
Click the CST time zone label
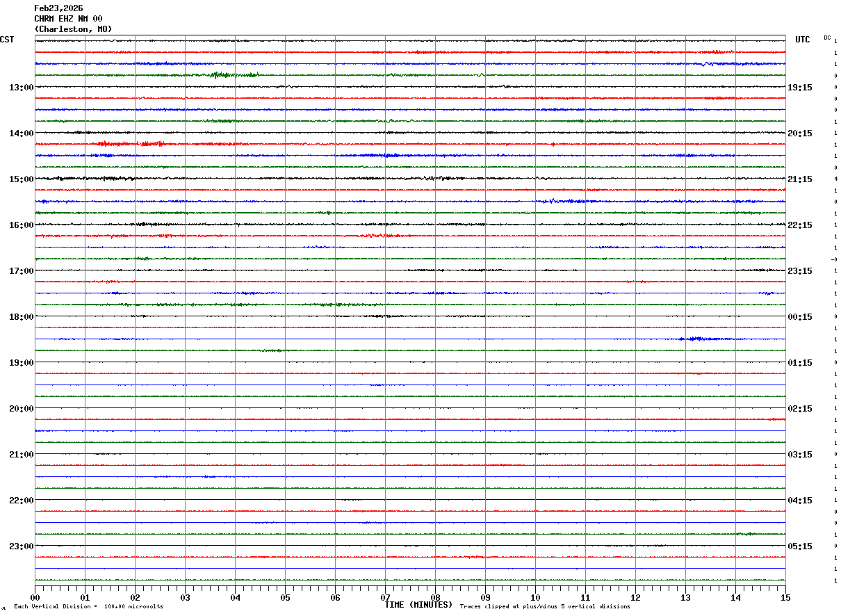coord(7,40)
